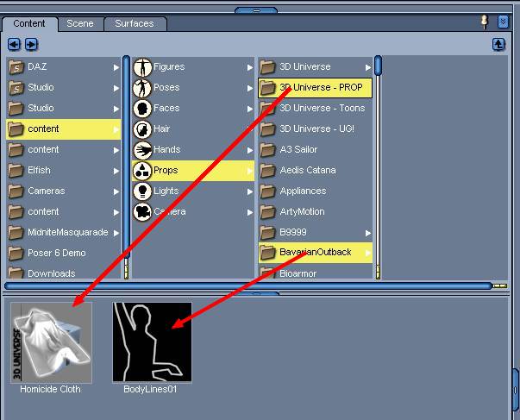Click the BavarianOutback folder icon

click(x=267, y=253)
